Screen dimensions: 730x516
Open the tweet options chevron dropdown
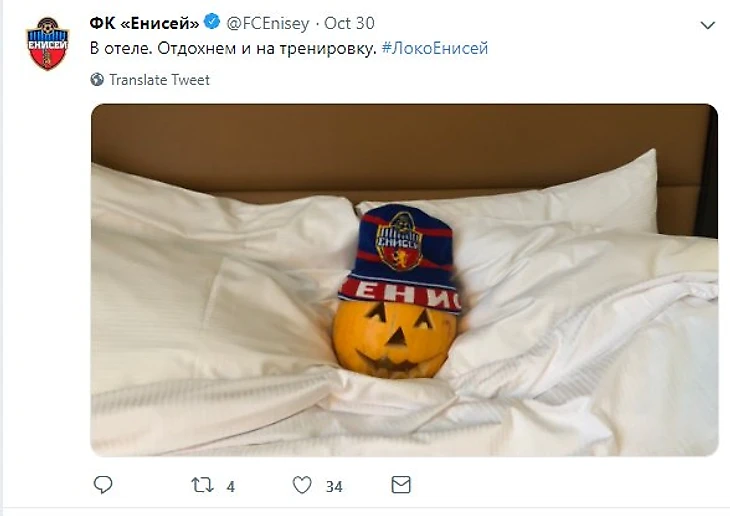tap(707, 24)
